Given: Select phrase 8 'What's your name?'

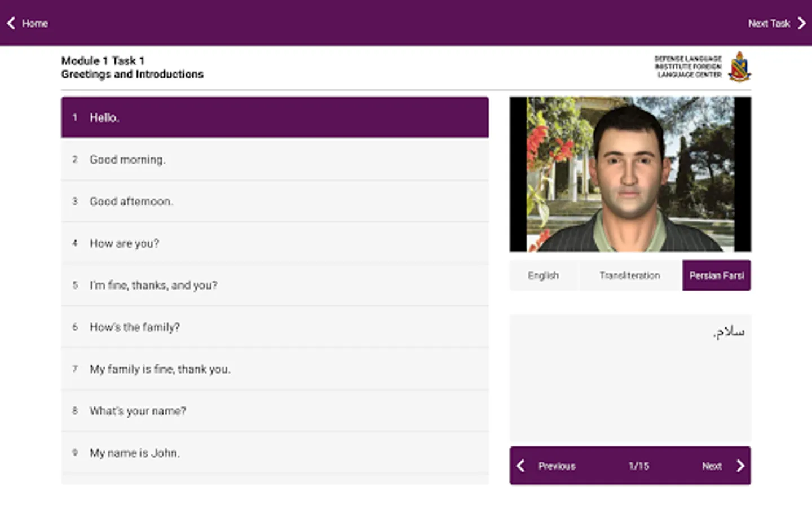Looking at the screenshot, I should tap(275, 411).
